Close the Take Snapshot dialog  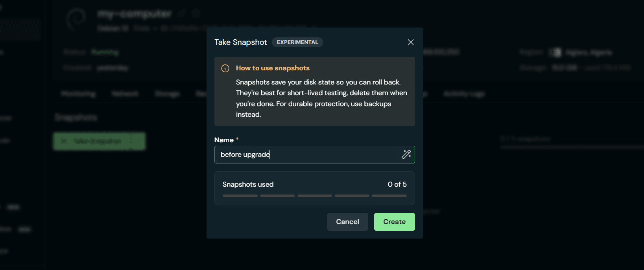pos(411,42)
